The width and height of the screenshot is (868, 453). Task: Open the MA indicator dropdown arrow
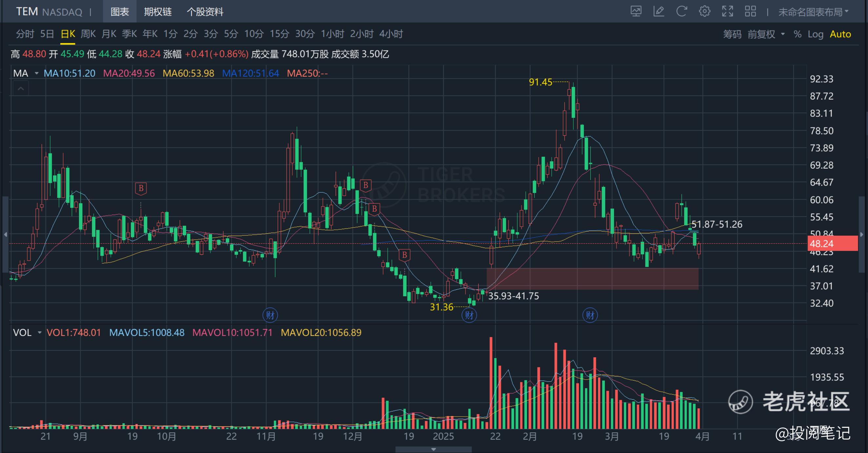[x=36, y=73]
